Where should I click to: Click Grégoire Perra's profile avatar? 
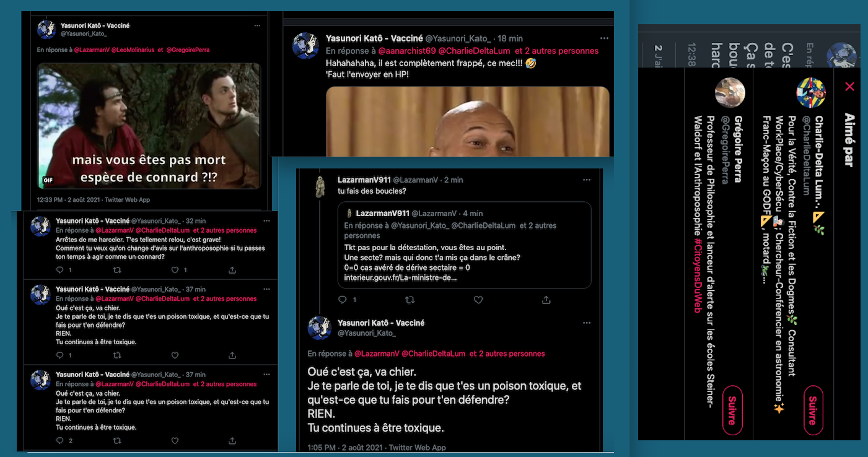pyautogui.click(x=730, y=92)
